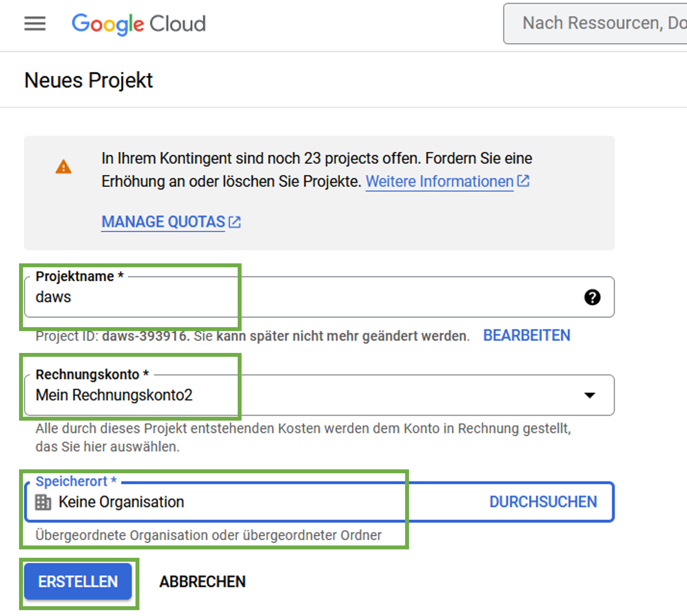Click the project ID daws-393916 text
Image resolution: width=687 pixels, height=616 pixels.
click(x=144, y=336)
